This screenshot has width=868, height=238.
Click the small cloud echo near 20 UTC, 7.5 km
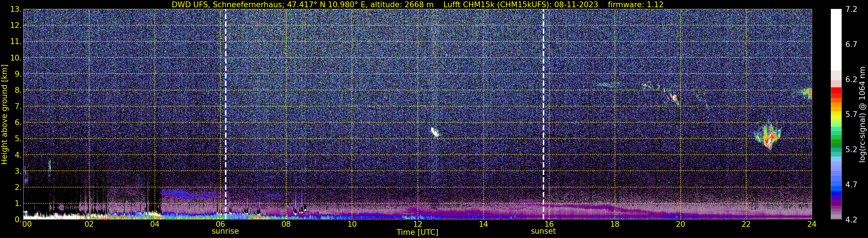point(674,99)
